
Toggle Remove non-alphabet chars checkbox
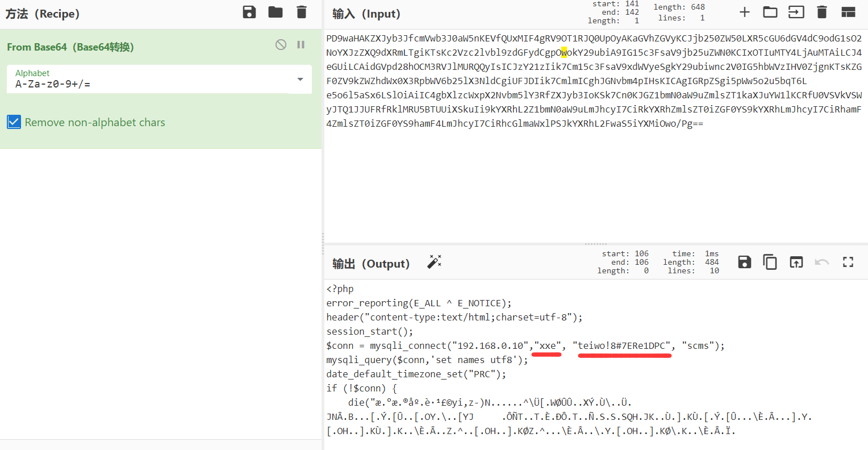tap(14, 122)
